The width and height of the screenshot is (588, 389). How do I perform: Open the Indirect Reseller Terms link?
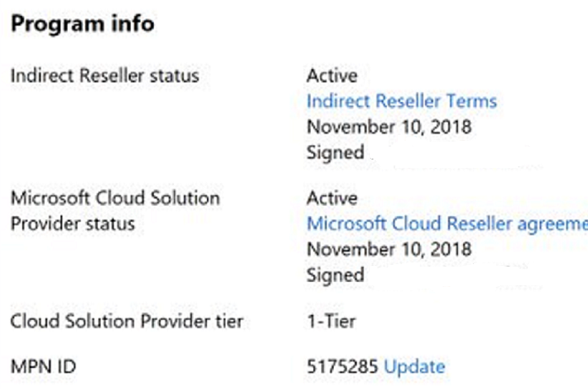401,102
